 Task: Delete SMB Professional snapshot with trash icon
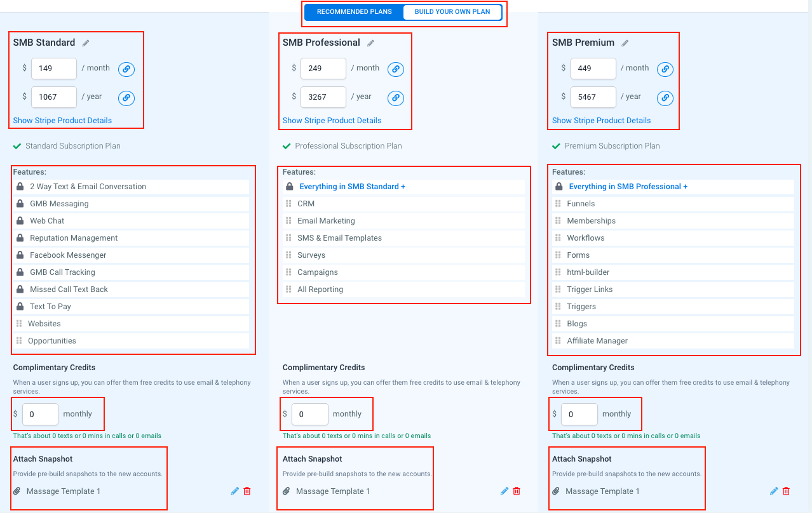pyautogui.click(x=517, y=491)
